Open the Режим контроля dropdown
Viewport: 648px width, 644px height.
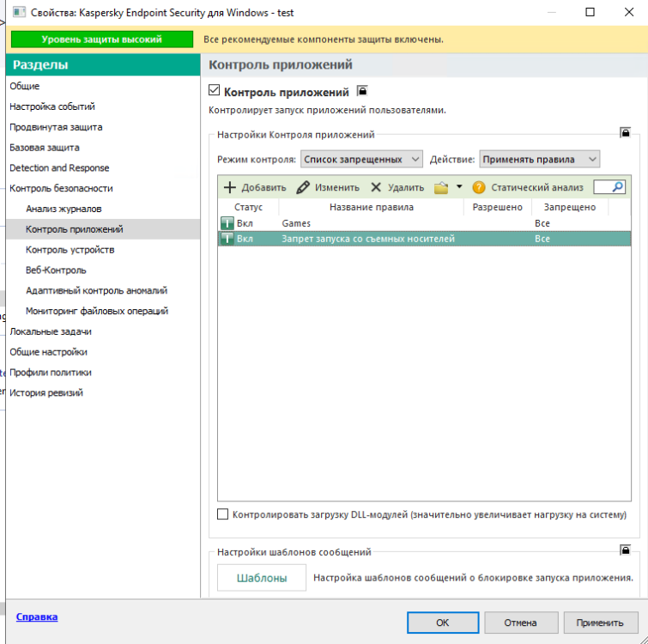pos(361,159)
